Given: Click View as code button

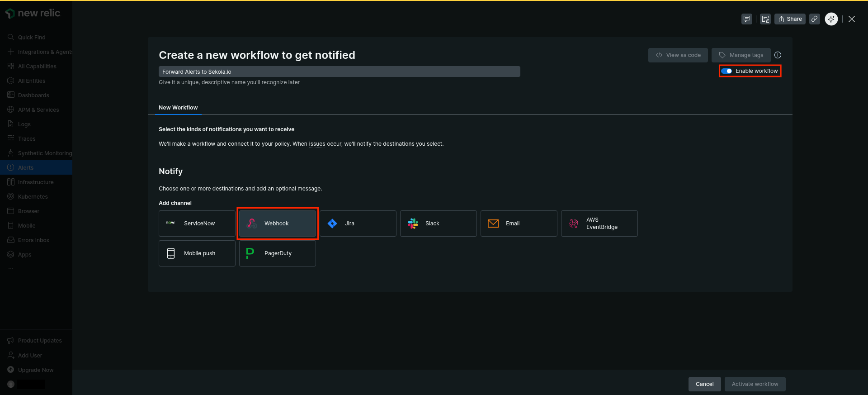Looking at the screenshot, I should point(678,55).
